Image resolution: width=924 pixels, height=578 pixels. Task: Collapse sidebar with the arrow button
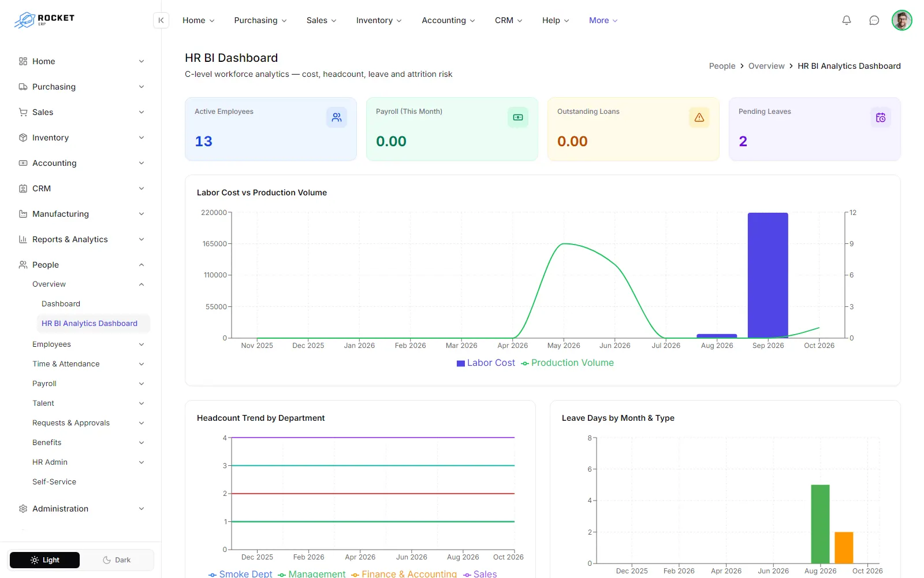(x=161, y=20)
